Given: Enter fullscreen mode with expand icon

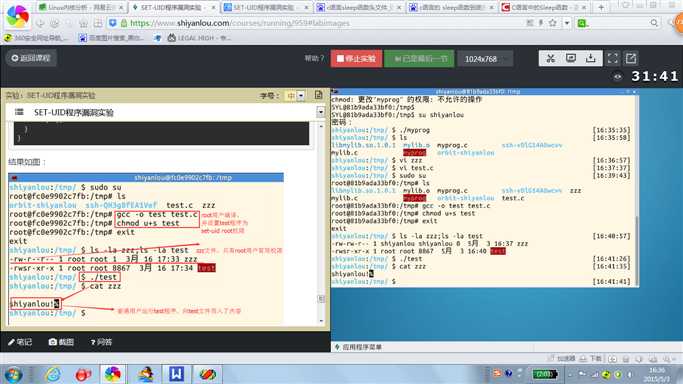Looking at the screenshot, I should point(612,58).
